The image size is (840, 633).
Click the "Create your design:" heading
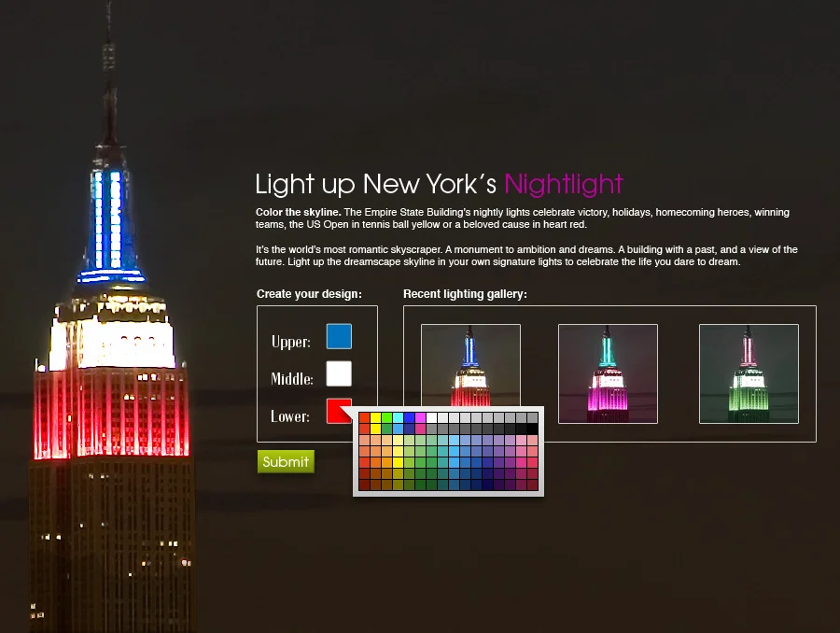[x=309, y=294]
